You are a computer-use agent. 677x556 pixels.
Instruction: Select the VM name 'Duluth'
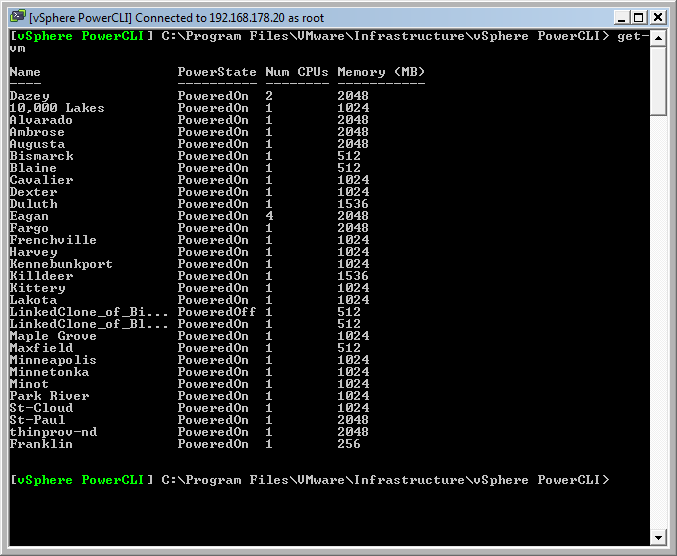(33, 204)
